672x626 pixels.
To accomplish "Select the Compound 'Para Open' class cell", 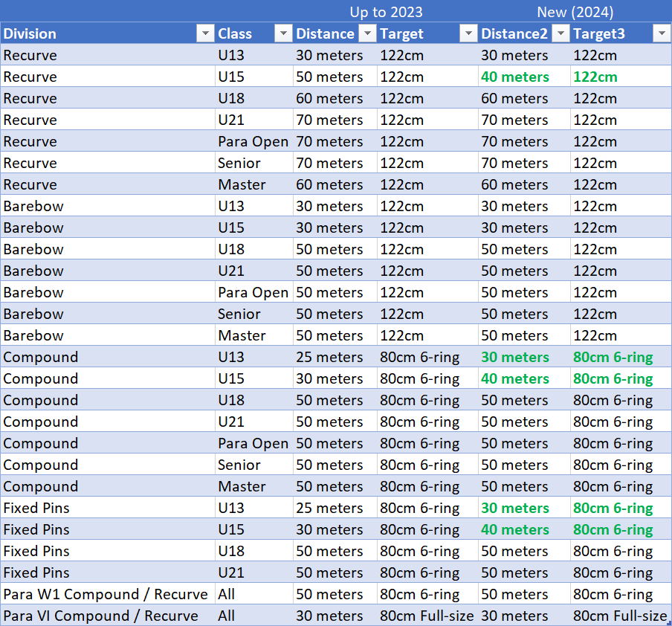I will [x=253, y=443].
